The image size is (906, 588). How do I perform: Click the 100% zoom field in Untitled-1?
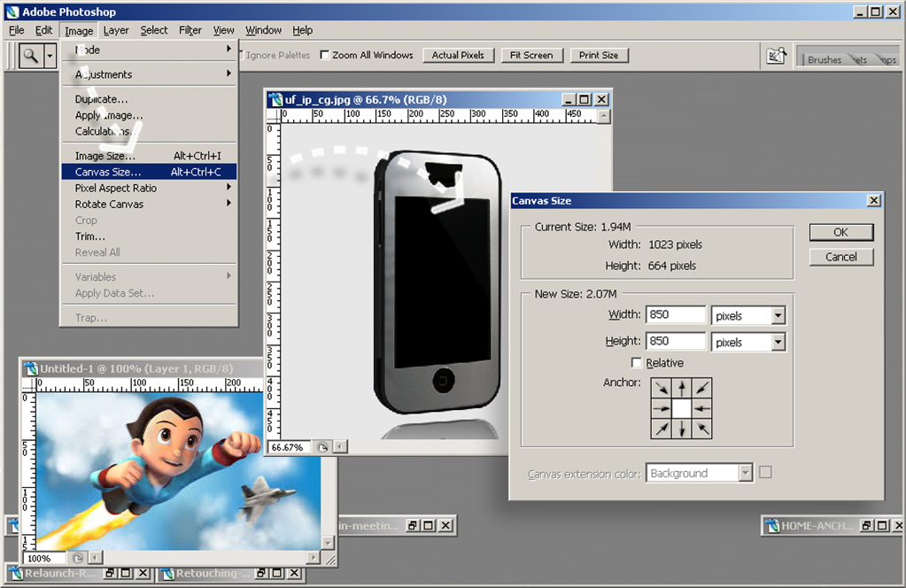click(46, 558)
